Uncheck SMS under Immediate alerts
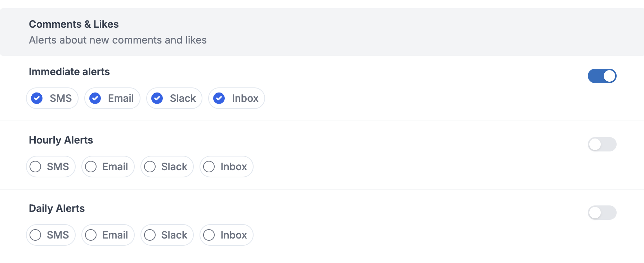Image resolution: width=644 pixels, height=263 pixels. 52,98
